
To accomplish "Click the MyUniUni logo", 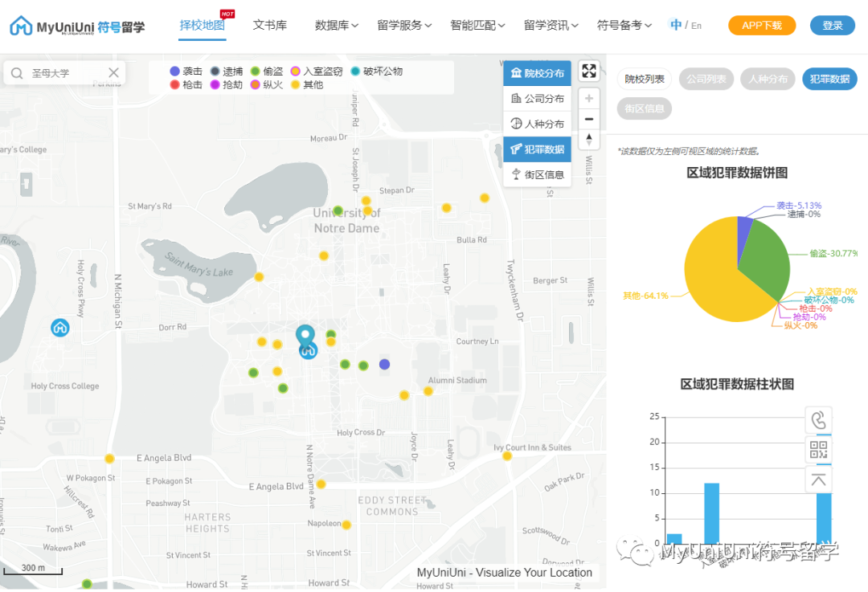I will point(77,26).
